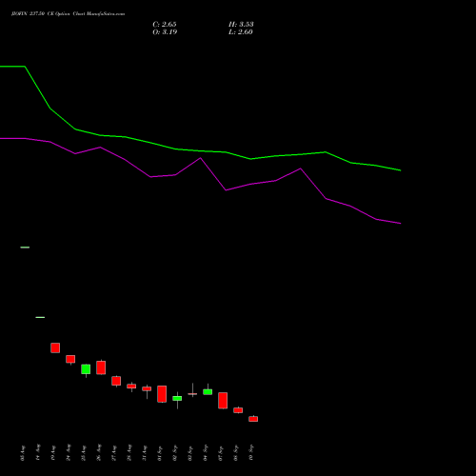Click the large red candlestick above 01 Sep
The width and height of the screenshot is (476, 476).
click(162, 394)
